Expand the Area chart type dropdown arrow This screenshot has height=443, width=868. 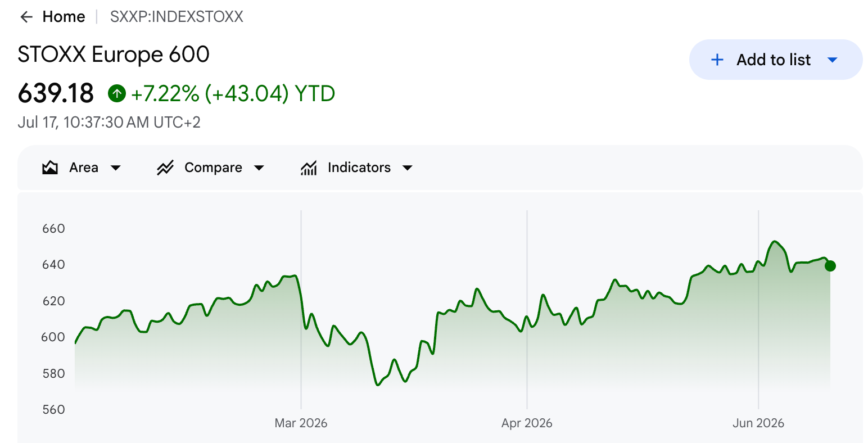(x=116, y=168)
